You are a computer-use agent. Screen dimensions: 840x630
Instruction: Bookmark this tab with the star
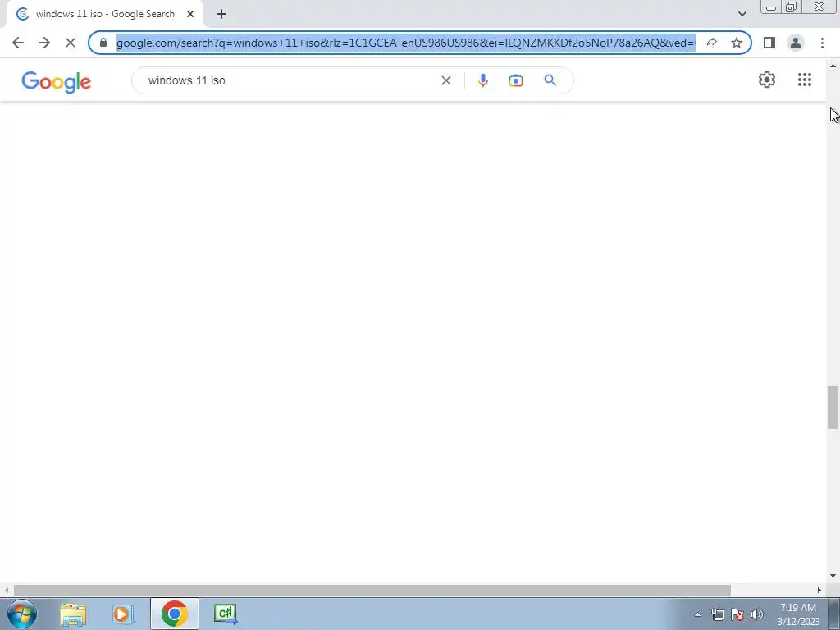737,43
